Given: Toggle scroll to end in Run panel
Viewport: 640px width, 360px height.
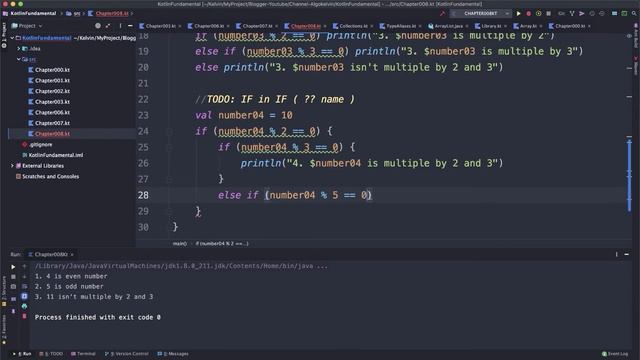Looking at the screenshot, I should (24, 296).
